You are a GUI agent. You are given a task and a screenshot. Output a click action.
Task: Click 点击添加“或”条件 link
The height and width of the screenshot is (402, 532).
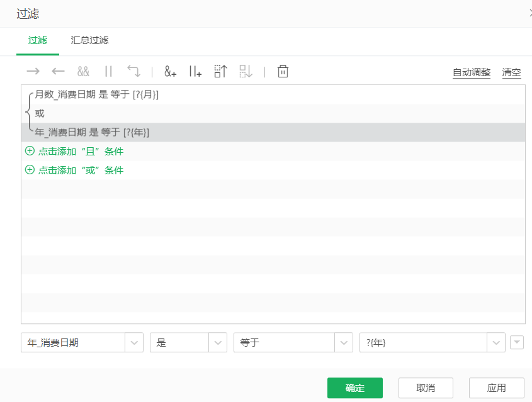tap(81, 170)
